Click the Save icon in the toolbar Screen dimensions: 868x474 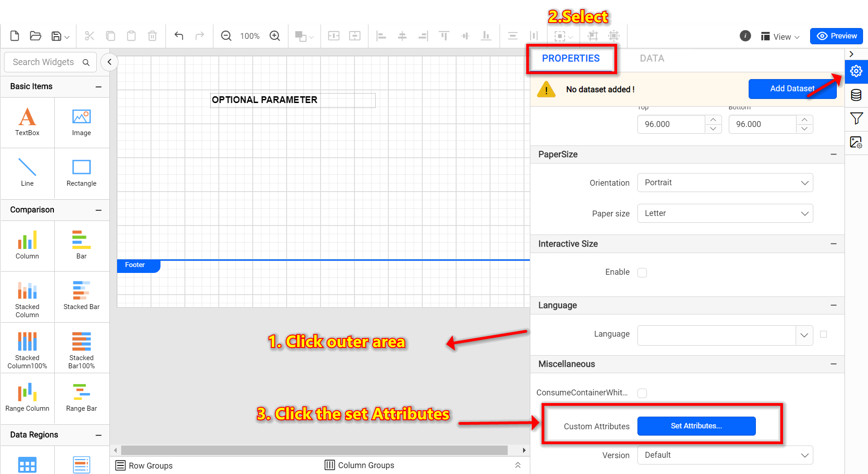pyautogui.click(x=56, y=36)
